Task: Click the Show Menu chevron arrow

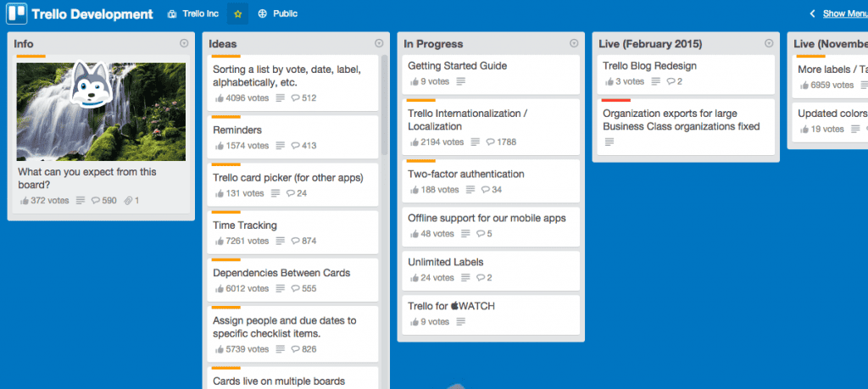Action: [813, 14]
